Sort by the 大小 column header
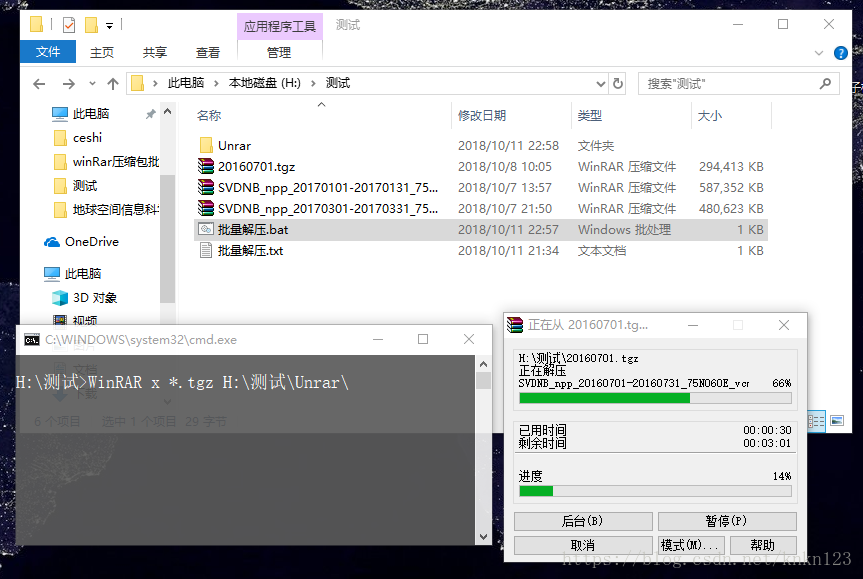Image resolution: width=863 pixels, height=579 pixels. tap(709, 116)
